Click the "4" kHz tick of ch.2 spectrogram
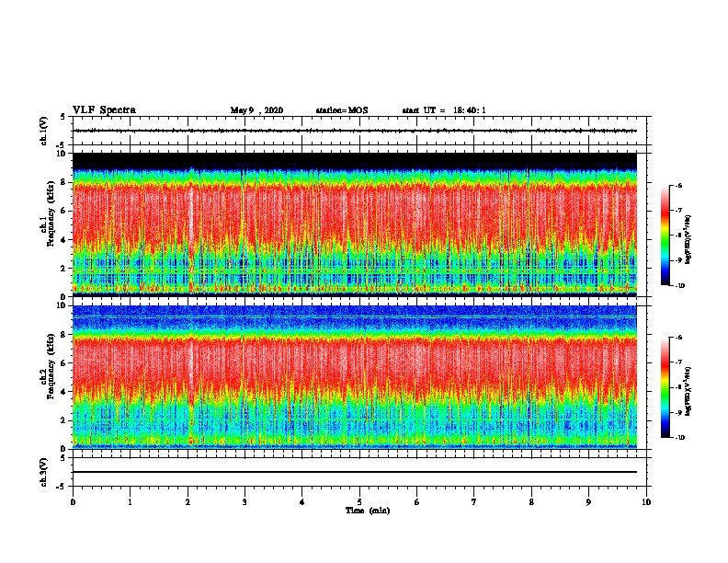This screenshot has height=563, width=728. (63, 392)
